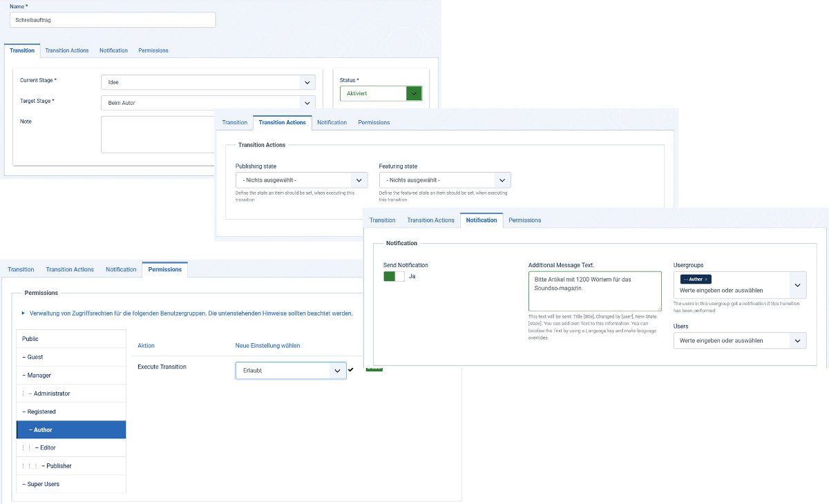829x504 pixels.
Task: Select the Registered user group
Action: point(71,411)
